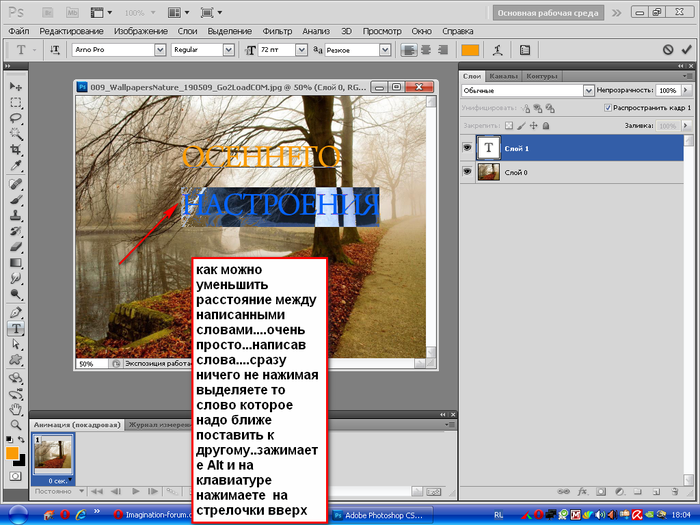
Task: Open the Фильтр menu
Action: tap(277, 31)
